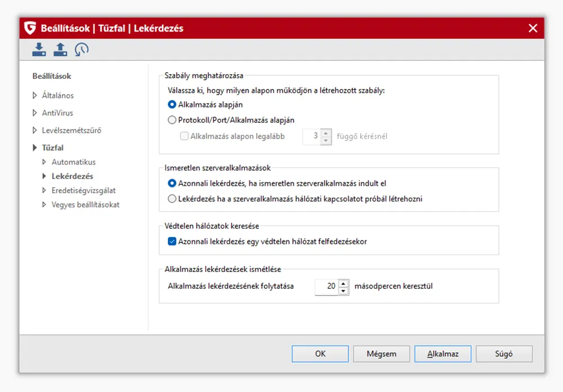
Task: Open Vegyes beállításokat section
Action: point(85,204)
